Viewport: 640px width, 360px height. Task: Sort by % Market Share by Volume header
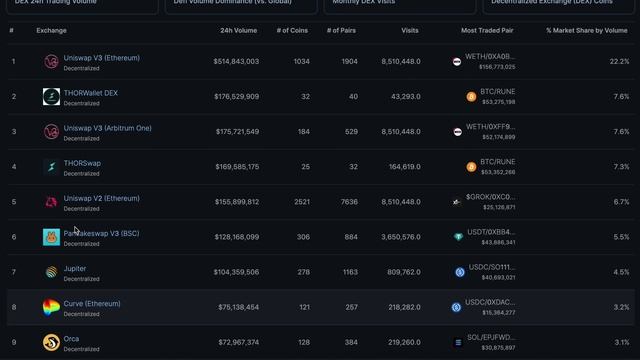587,31
